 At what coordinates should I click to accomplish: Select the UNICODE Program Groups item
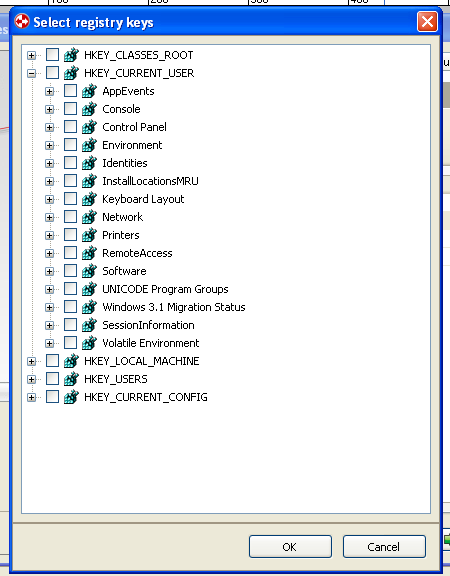coord(165,289)
